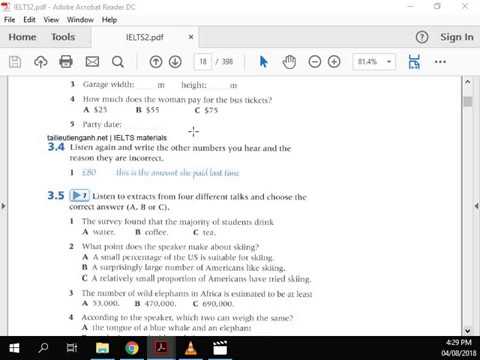The width and height of the screenshot is (480, 360).
Task: Open the find text magnifier icon
Action: tap(118, 62)
